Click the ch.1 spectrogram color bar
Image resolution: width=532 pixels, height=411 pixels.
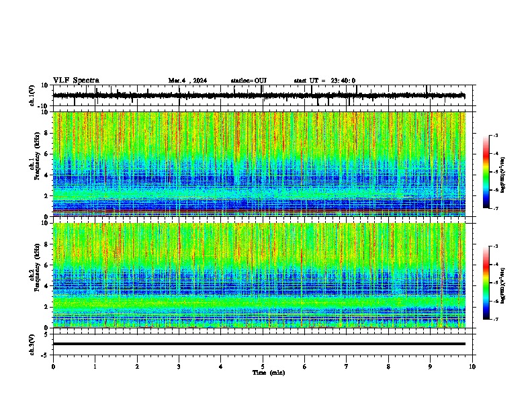tap(486, 172)
